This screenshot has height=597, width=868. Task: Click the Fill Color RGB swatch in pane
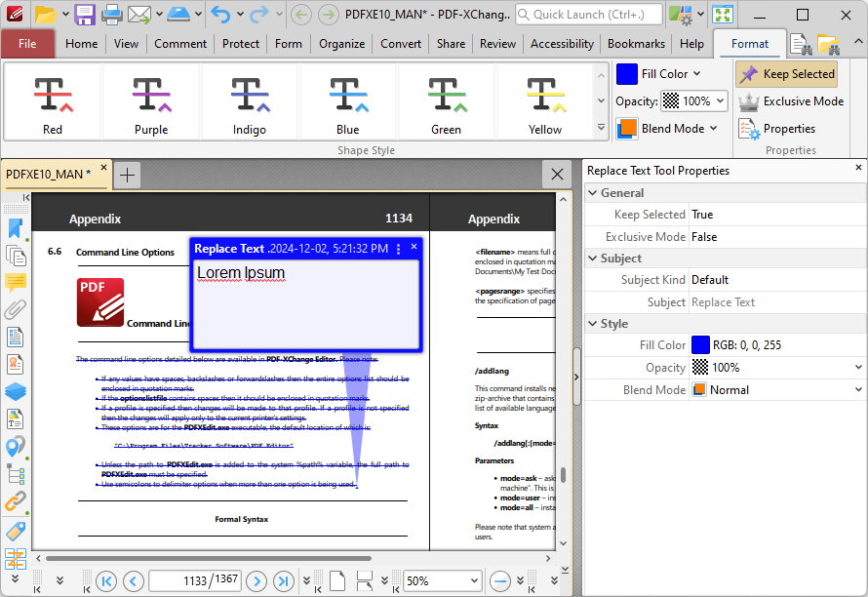point(700,345)
